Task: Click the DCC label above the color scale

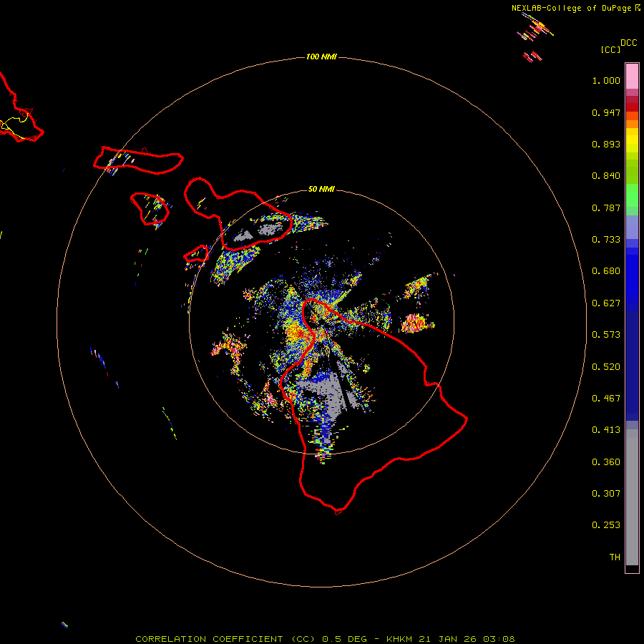Action: 629,43
